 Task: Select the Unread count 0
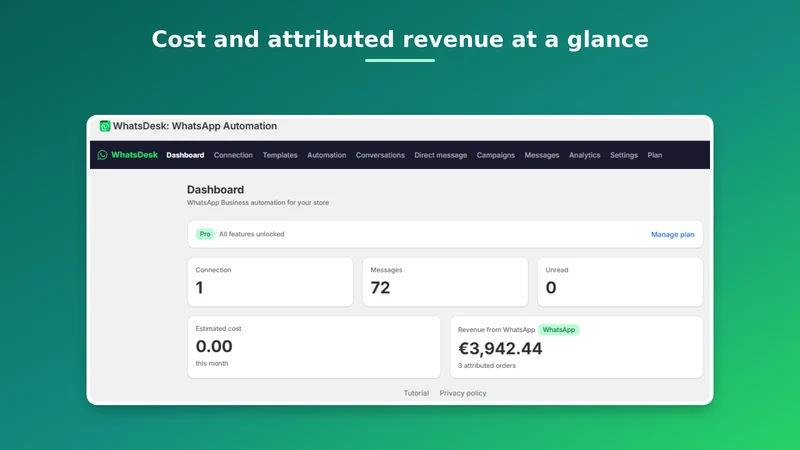click(x=551, y=288)
